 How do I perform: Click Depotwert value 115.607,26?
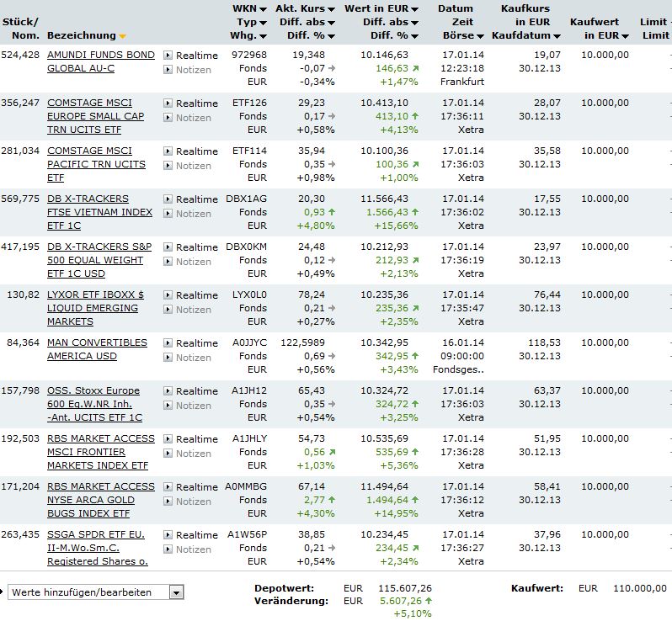(404, 588)
